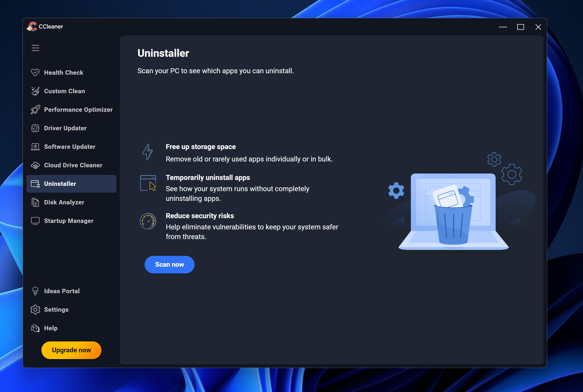
Task: Switch to the Disk Analyzer section
Action: pos(64,202)
